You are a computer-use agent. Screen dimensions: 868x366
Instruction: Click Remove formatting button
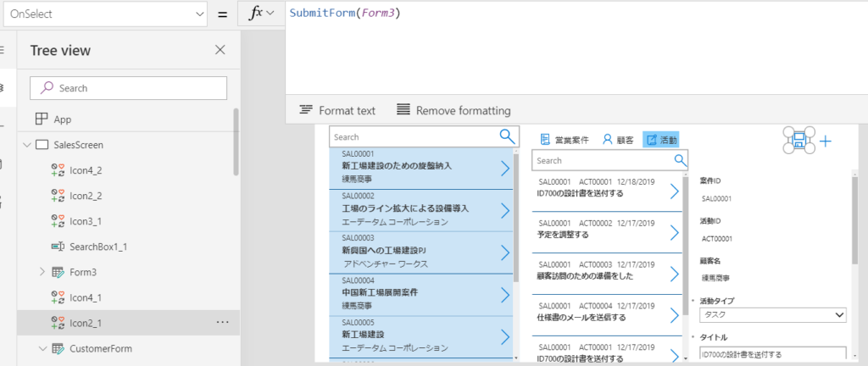454,110
